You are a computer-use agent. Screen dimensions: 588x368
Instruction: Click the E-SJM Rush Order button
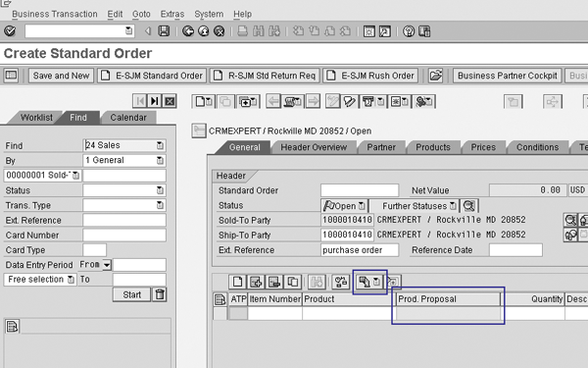click(x=370, y=76)
